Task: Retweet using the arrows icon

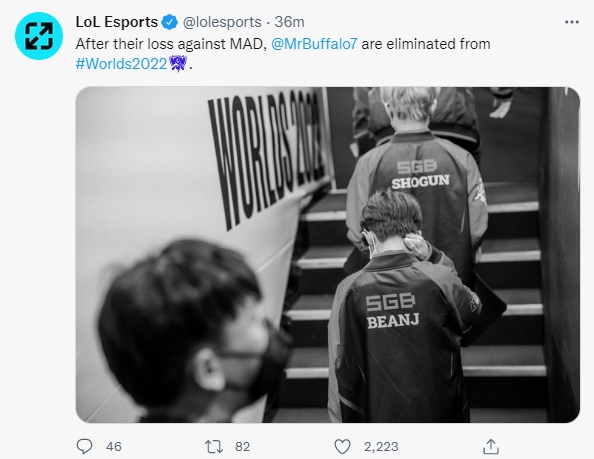Action: pos(214,447)
